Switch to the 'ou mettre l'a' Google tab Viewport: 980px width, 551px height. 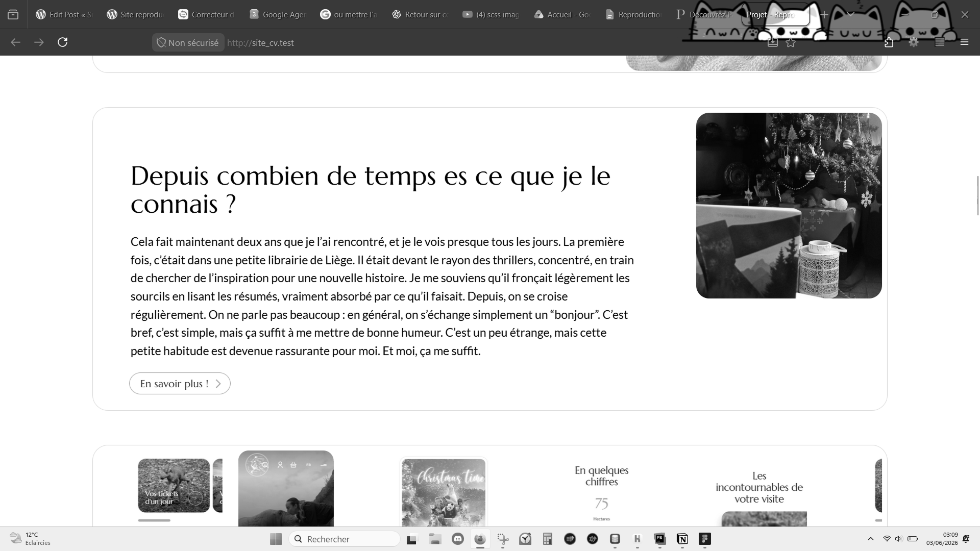349,15
